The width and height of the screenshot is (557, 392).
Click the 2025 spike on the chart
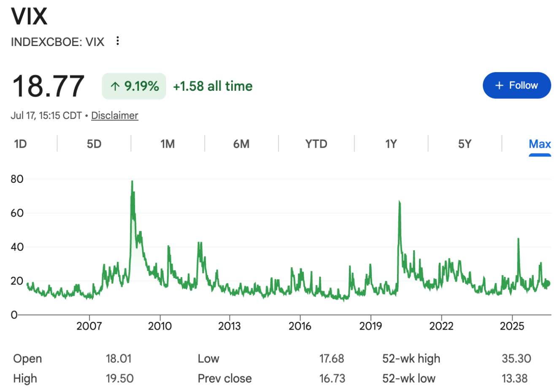(518, 239)
